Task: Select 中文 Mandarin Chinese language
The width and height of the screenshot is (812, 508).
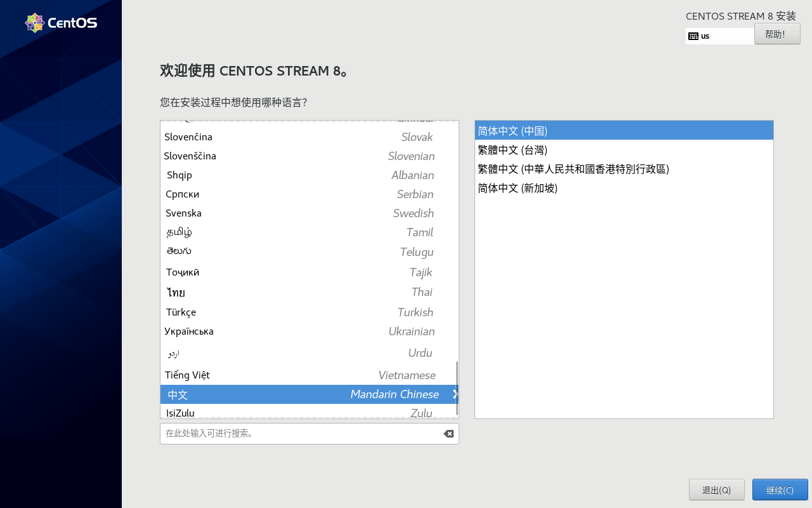Action: (309, 394)
